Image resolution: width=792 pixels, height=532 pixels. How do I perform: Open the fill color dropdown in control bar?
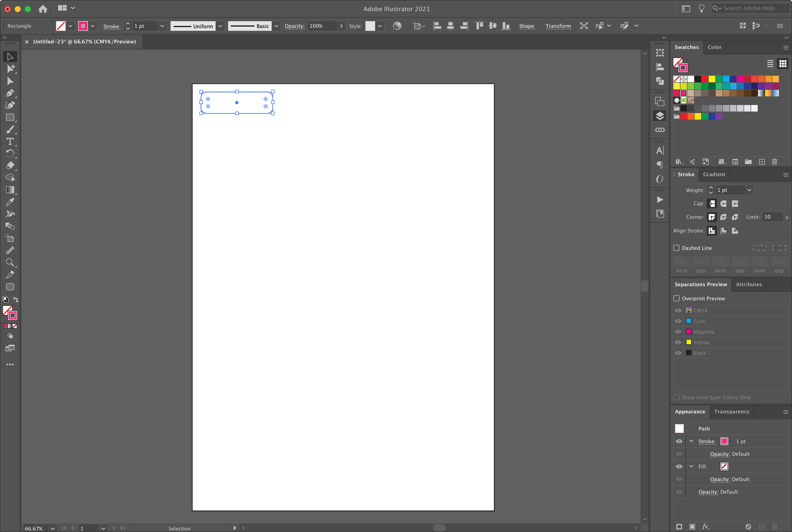pos(70,26)
